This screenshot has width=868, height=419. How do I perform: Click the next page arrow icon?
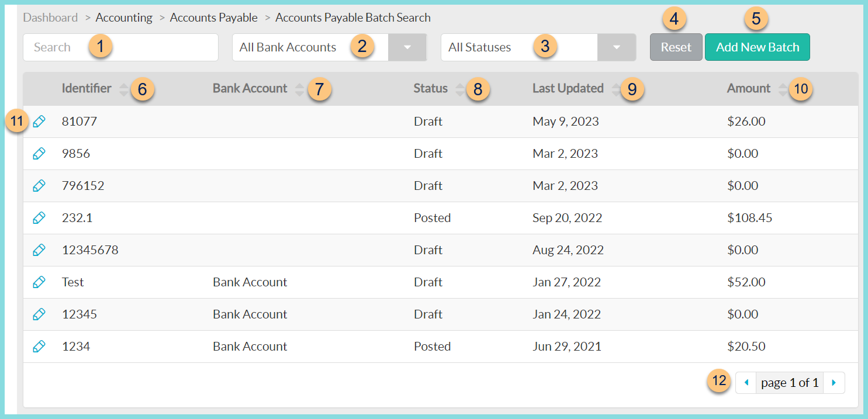[x=834, y=382]
